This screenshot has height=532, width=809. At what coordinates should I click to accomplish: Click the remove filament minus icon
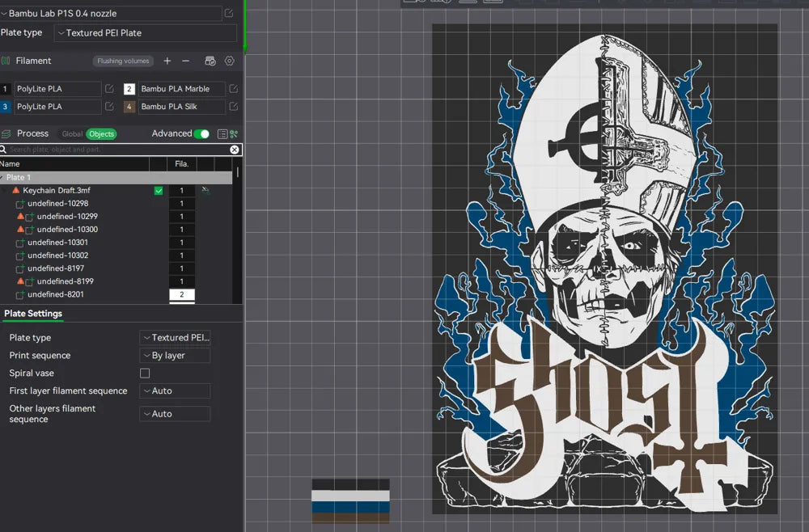click(x=185, y=61)
